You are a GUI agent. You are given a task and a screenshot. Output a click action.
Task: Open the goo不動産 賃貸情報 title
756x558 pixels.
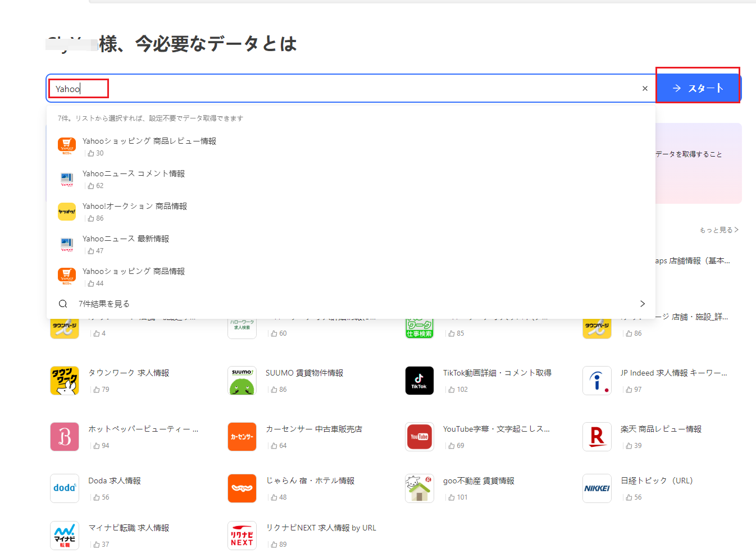pos(479,481)
